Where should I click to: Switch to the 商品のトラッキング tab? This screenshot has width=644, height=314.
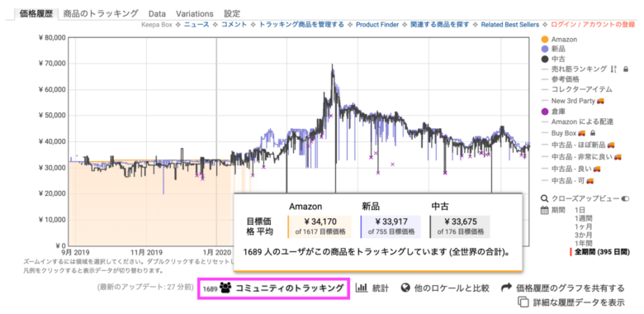point(101,13)
